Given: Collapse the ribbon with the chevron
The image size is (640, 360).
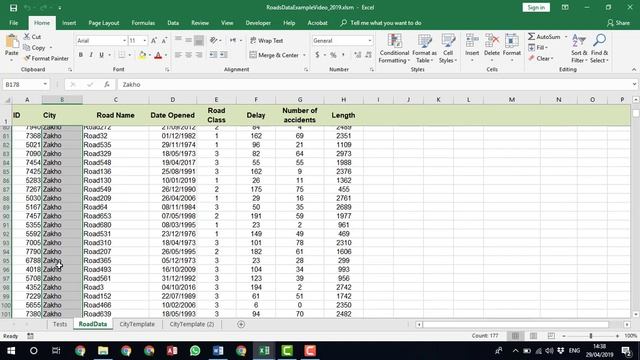Looking at the screenshot, I should click(634, 70).
